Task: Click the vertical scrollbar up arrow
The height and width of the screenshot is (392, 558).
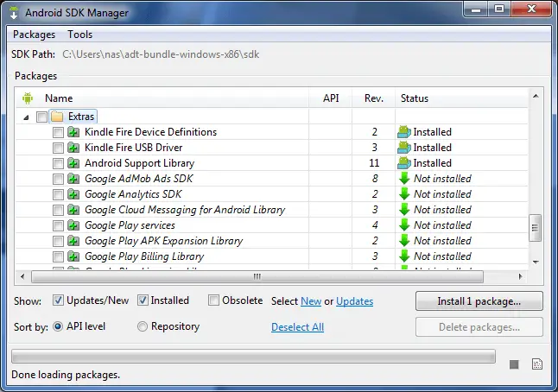Action: click(536, 96)
